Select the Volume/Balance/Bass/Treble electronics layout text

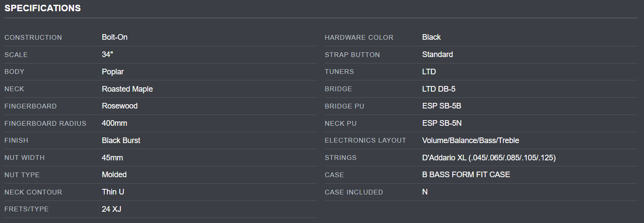point(470,140)
